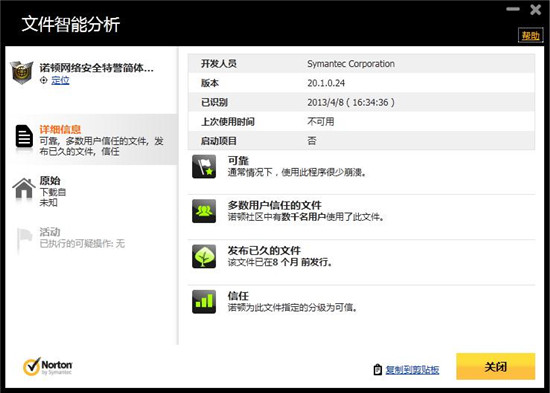Click the 上次使用时间 value 不可用
The height and width of the screenshot is (393, 550).
coord(321,122)
